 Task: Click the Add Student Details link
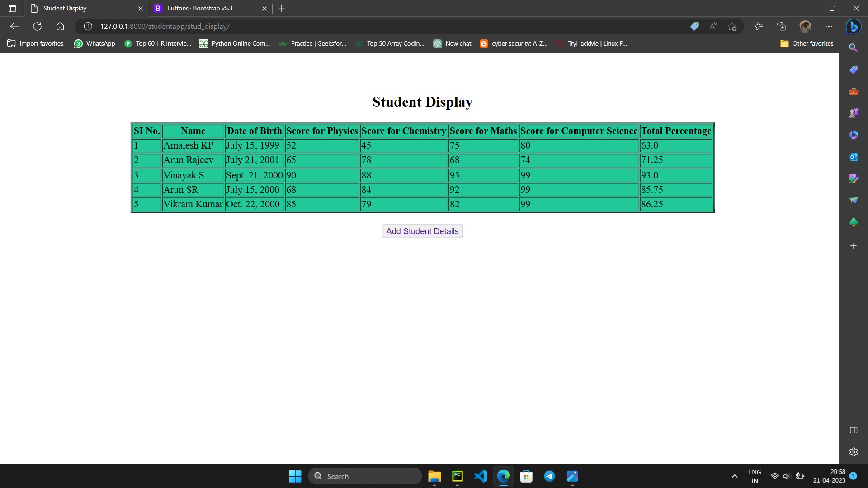422,231
